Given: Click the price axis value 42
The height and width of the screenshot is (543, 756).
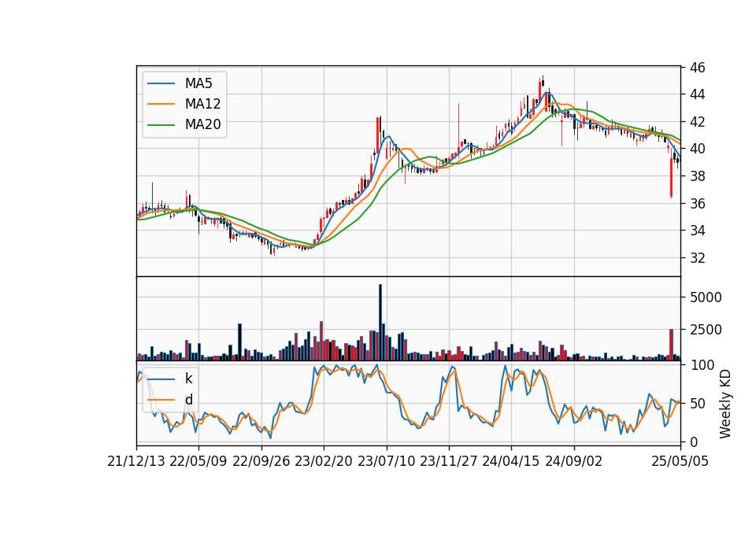Looking at the screenshot, I should pyautogui.click(x=697, y=122).
